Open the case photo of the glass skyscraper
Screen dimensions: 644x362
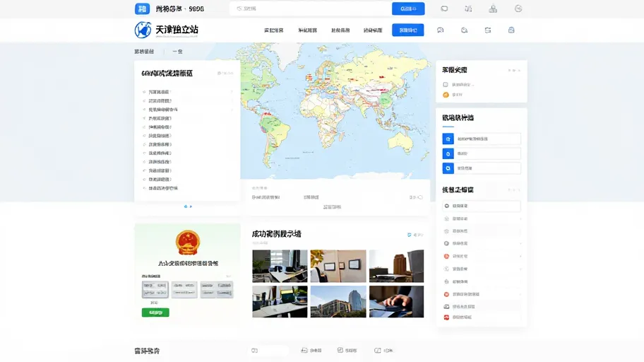click(x=338, y=301)
